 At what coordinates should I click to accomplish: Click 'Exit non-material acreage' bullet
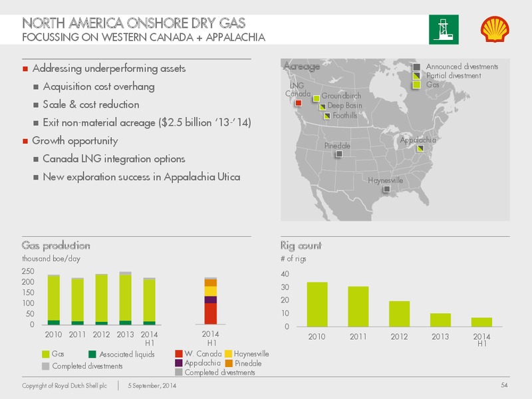click(147, 122)
